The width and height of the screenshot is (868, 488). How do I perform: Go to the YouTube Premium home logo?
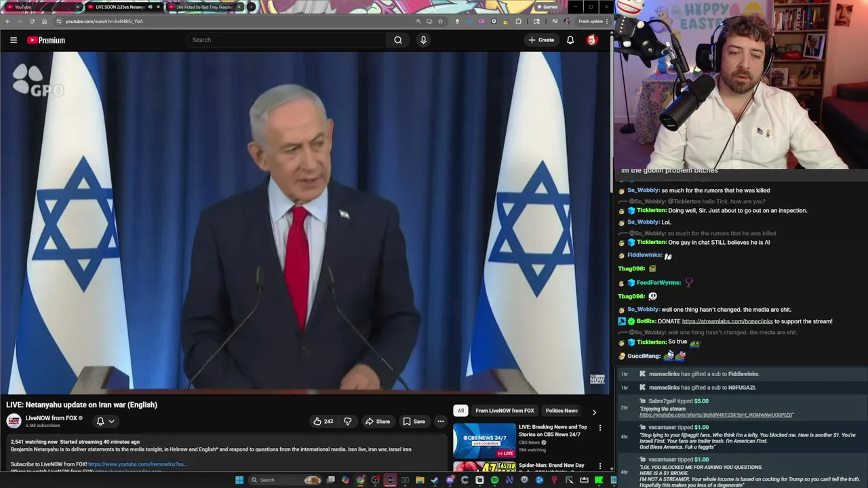click(x=46, y=40)
